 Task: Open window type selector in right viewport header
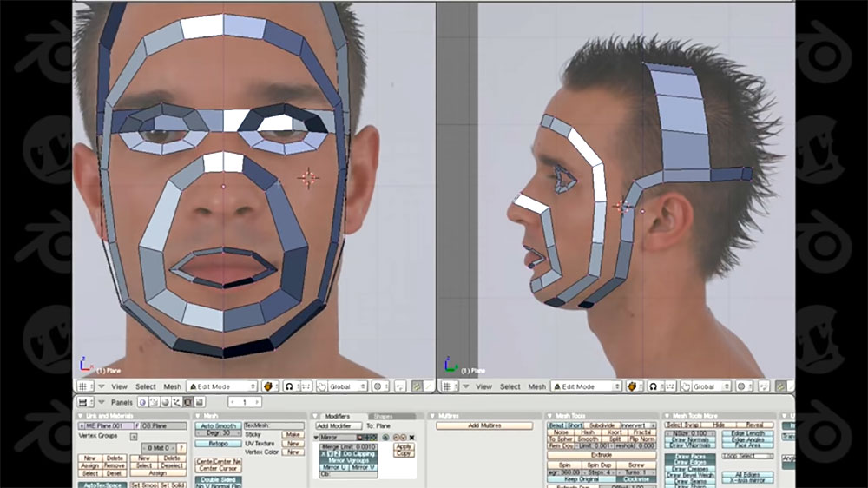click(x=448, y=386)
